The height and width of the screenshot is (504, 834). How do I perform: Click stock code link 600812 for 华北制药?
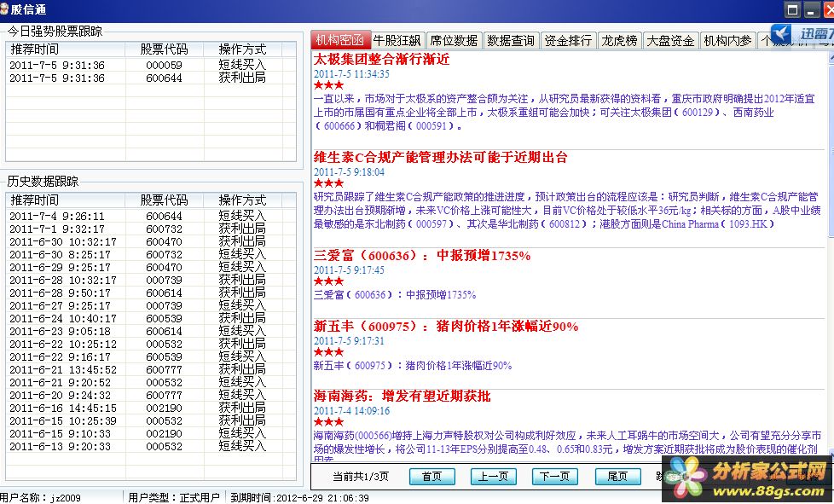coord(565,224)
